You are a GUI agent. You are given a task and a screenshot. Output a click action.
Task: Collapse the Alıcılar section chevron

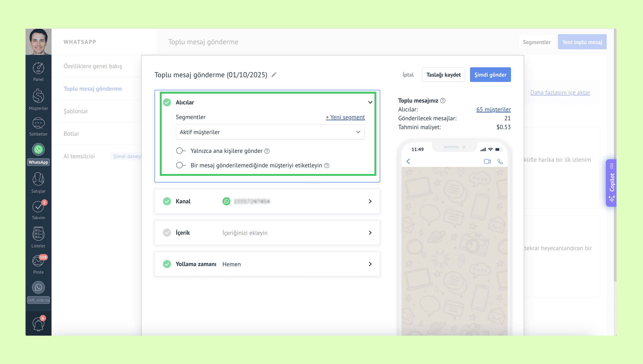click(370, 102)
